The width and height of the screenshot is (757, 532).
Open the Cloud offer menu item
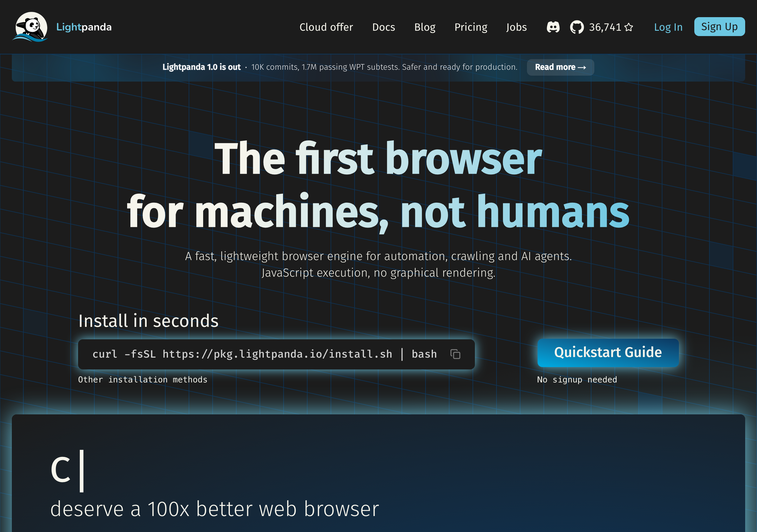coord(326,27)
